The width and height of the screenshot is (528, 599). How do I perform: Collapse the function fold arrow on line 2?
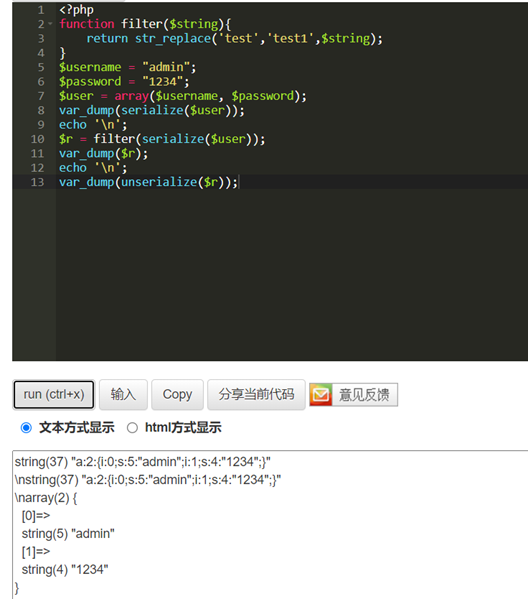tap(50, 24)
